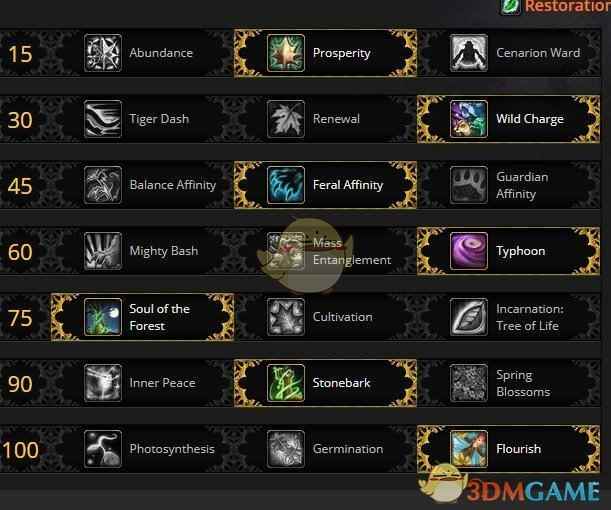This screenshot has height=510, width=611.
Task: Click the Prosperity talent icon
Action: [x=286, y=53]
